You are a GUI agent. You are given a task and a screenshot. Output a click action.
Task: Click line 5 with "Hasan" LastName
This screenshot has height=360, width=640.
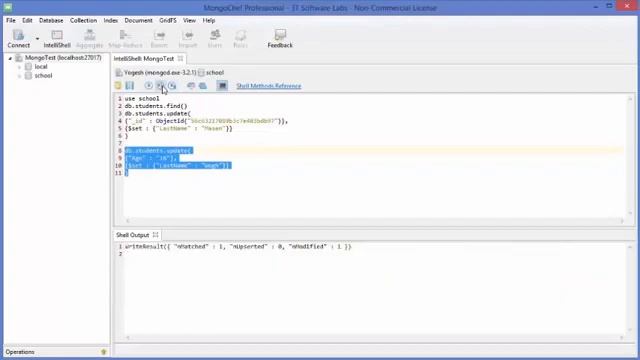click(178, 129)
